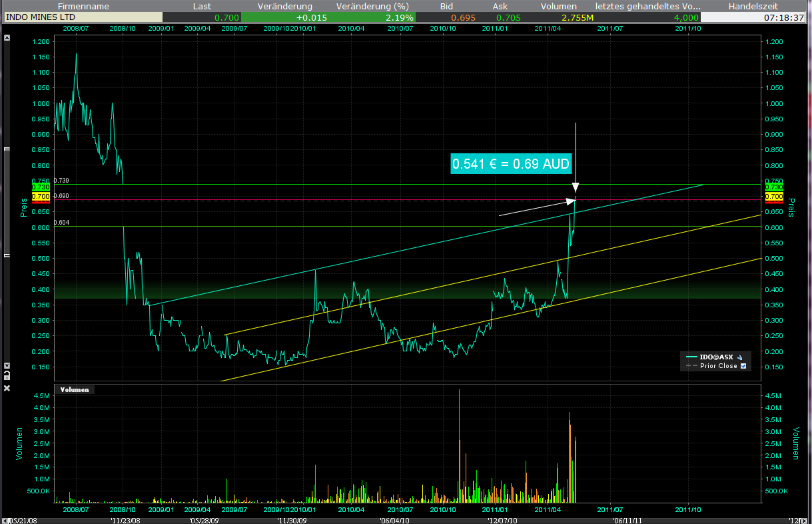Click the green 0.730 price tag on left axis
This screenshot has width=812, height=524.
click(41, 188)
